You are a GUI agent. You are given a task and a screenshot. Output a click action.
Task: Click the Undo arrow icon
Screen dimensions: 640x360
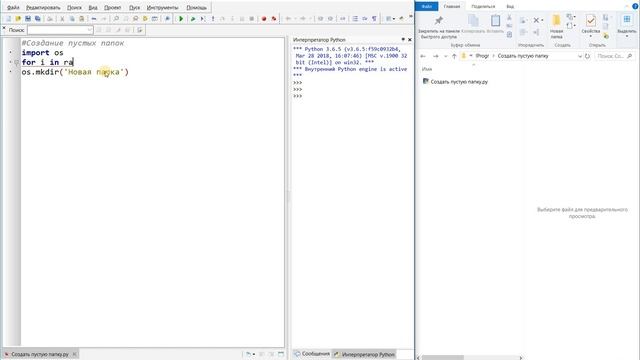94,19
